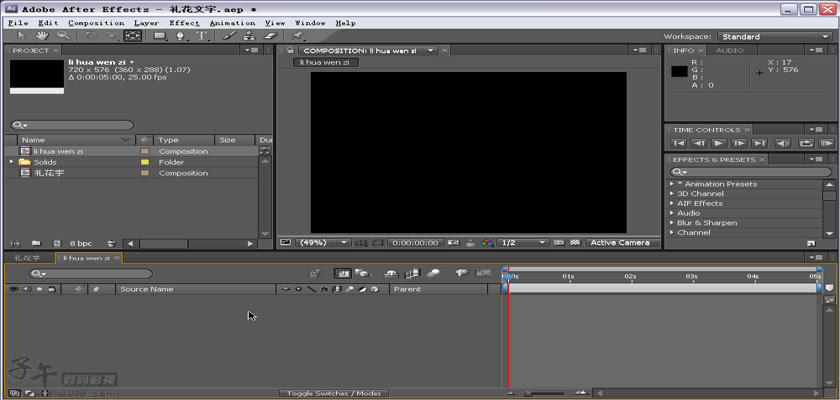
Task: Select the Pen tool
Action: (x=181, y=36)
